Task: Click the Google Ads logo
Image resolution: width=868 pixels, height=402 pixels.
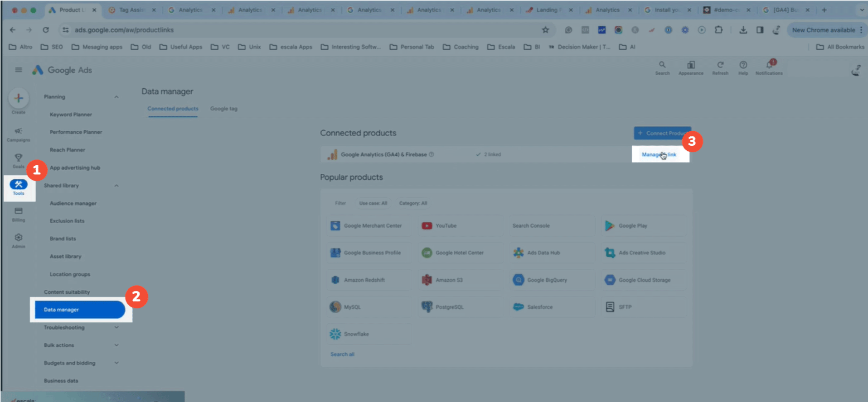Action: pyautogui.click(x=62, y=70)
